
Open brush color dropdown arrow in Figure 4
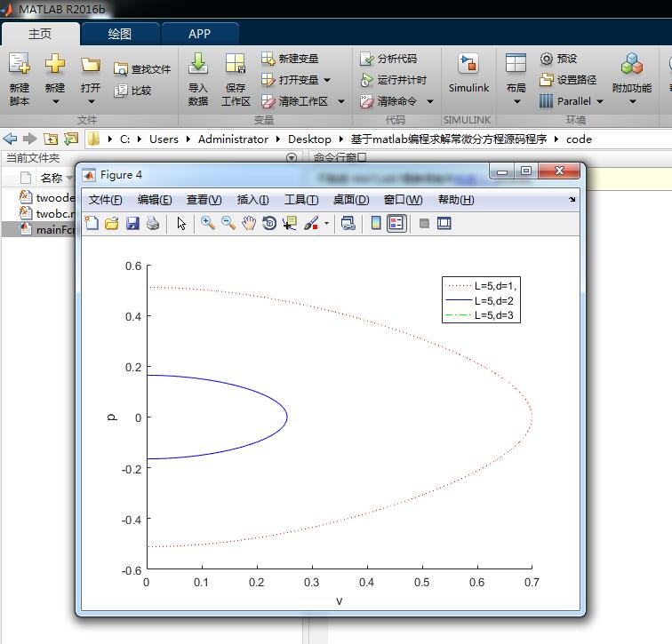click(326, 223)
